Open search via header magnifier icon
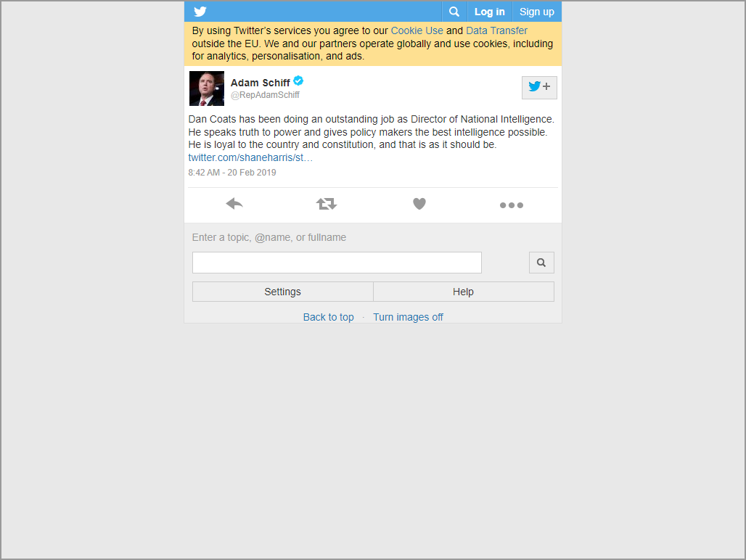The width and height of the screenshot is (746, 560). tap(454, 12)
